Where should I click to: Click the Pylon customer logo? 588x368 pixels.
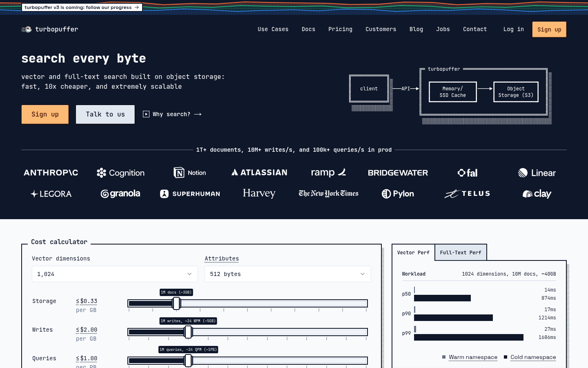398,194
